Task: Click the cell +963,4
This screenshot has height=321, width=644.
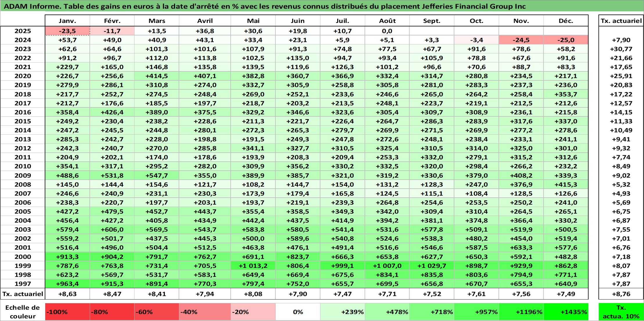Action: pos(67,284)
